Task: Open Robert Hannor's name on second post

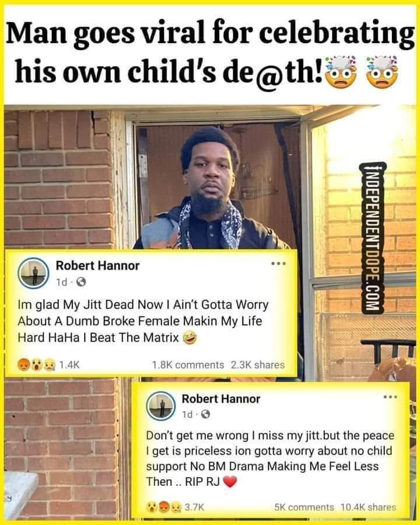Action: tap(221, 399)
